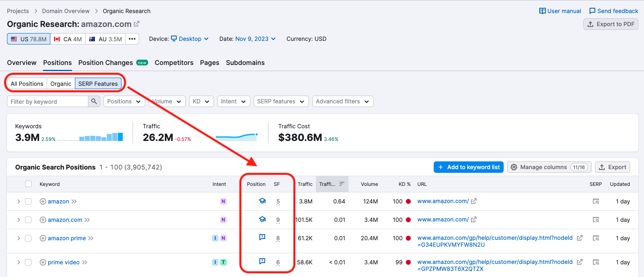Click double-chevron icon after amazon prime keyword
644x277 pixels.
pos(91,238)
